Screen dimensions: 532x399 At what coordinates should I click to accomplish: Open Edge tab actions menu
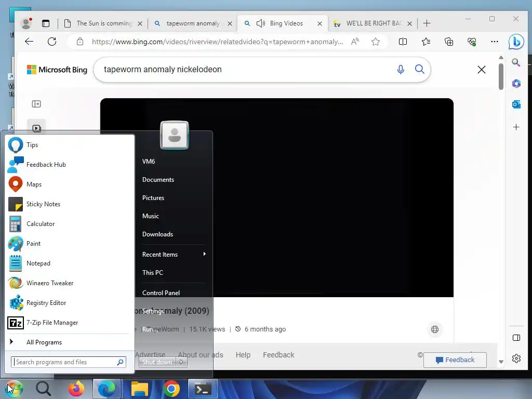point(46,23)
